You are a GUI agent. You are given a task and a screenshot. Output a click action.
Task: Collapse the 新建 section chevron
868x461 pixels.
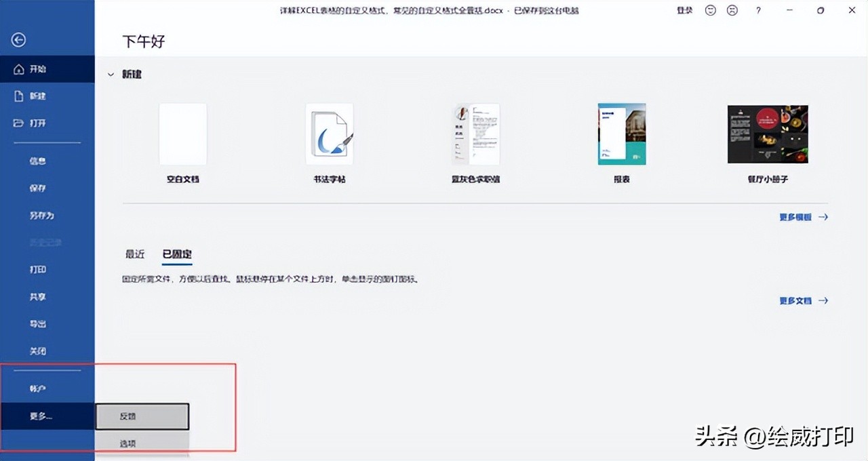(x=111, y=75)
